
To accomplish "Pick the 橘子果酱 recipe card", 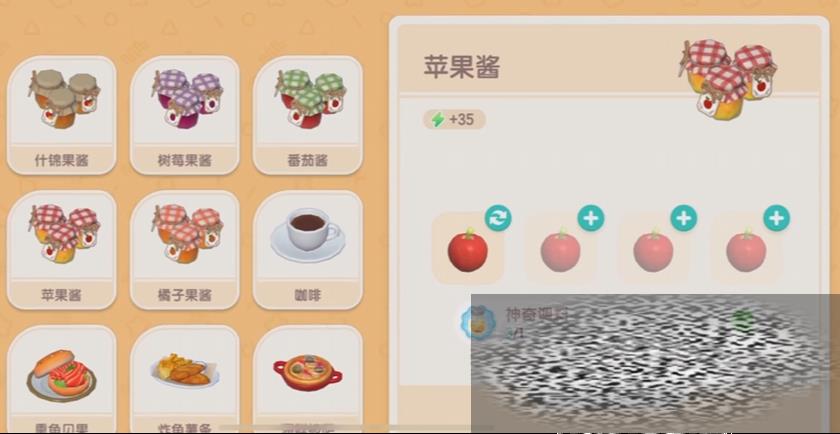I will (185, 250).
